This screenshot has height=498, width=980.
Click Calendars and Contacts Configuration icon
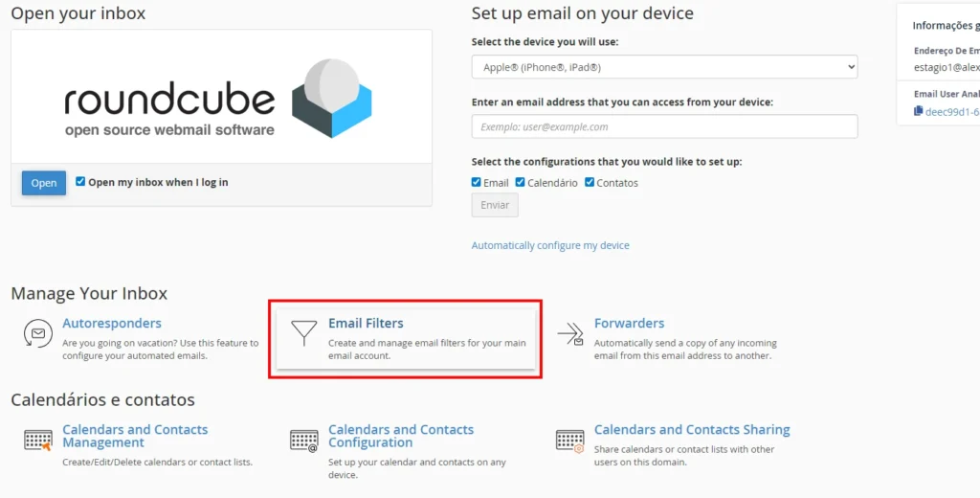tap(303, 441)
